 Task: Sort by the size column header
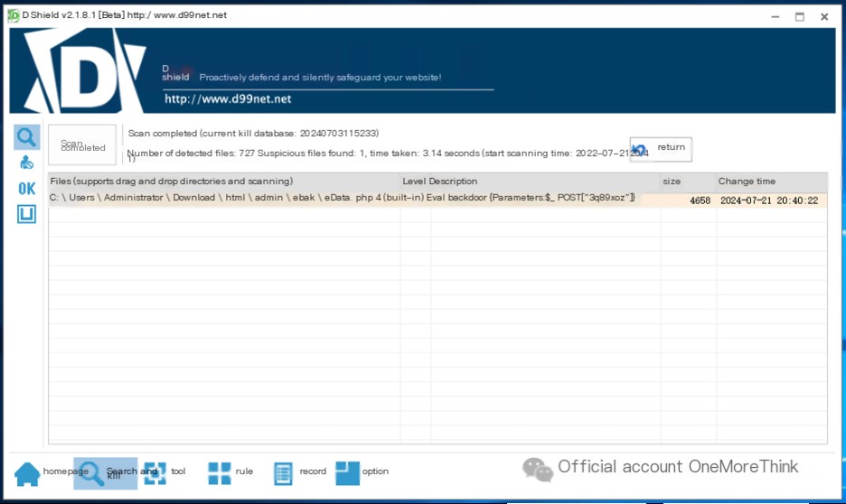[688, 182]
